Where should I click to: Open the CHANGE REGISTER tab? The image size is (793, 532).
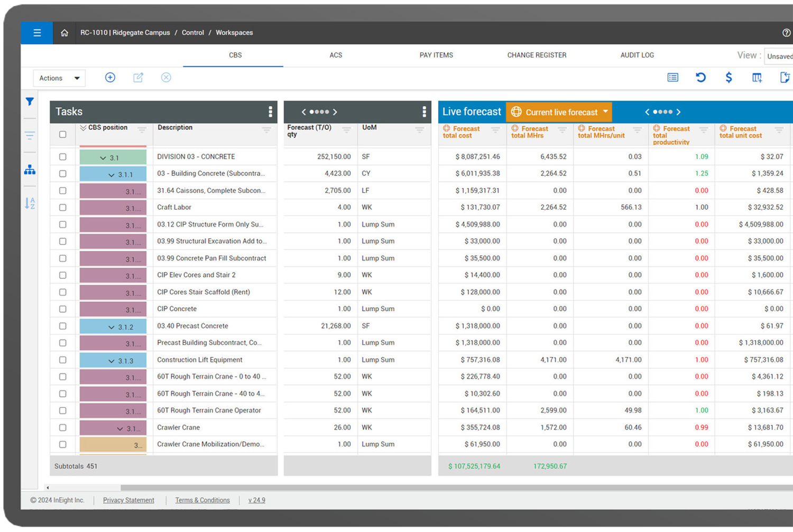(537, 55)
